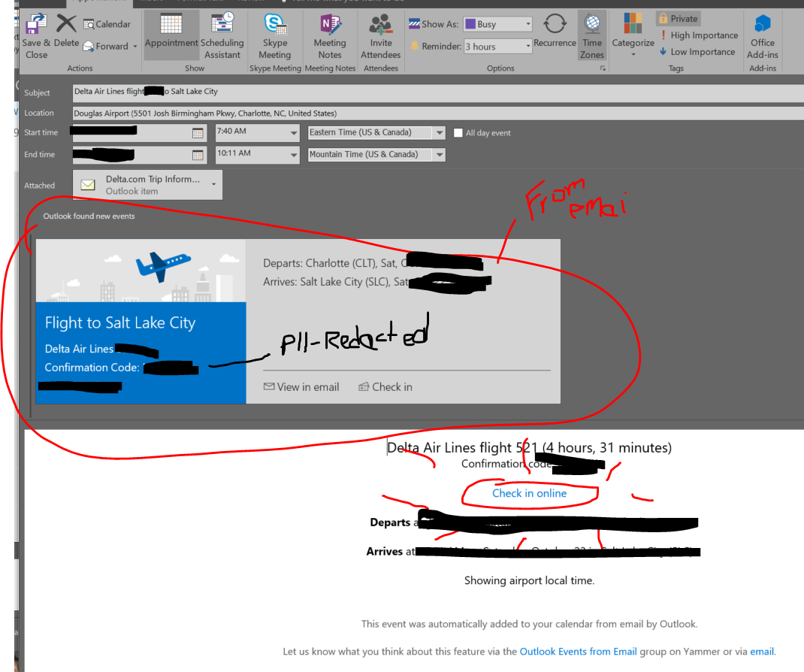Open OneNote Meeting Notes

(330, 36)
